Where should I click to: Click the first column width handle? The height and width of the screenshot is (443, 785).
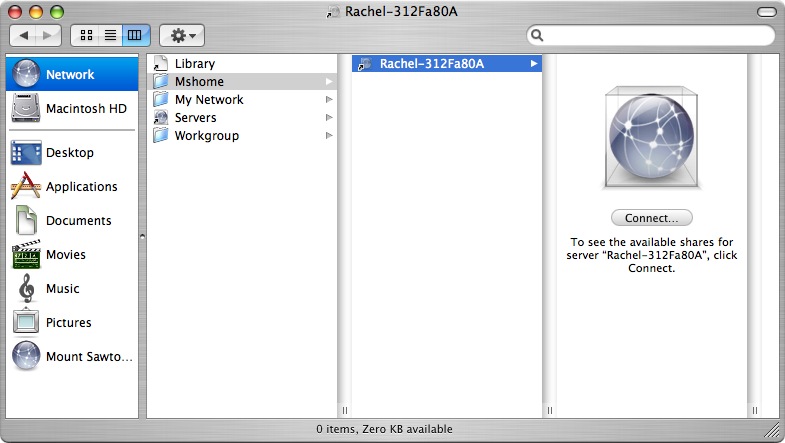[345, 410]
